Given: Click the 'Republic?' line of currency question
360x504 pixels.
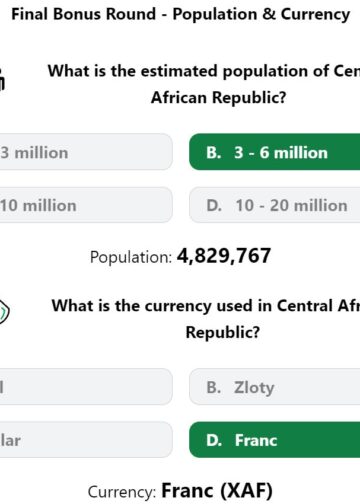Looking at the screenshot, I should click(223, 332).
